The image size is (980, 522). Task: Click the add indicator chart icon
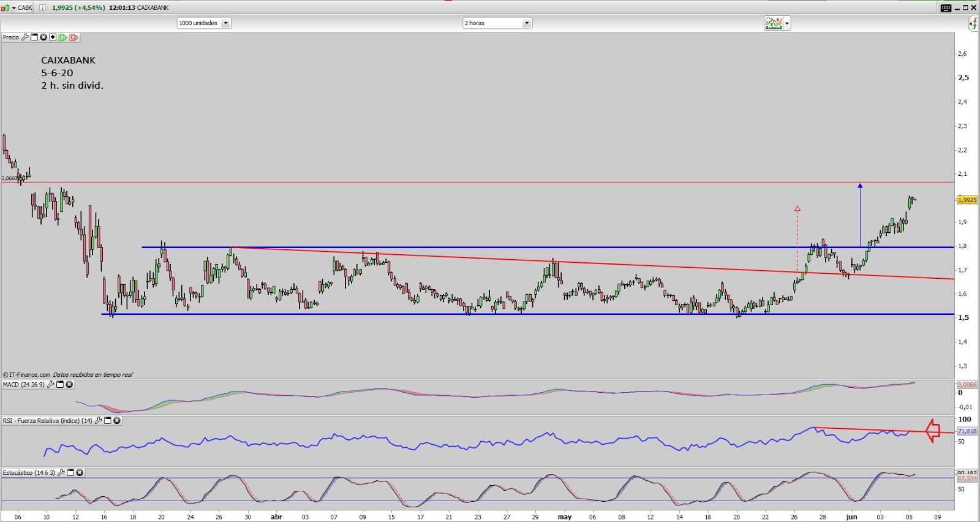774,24
